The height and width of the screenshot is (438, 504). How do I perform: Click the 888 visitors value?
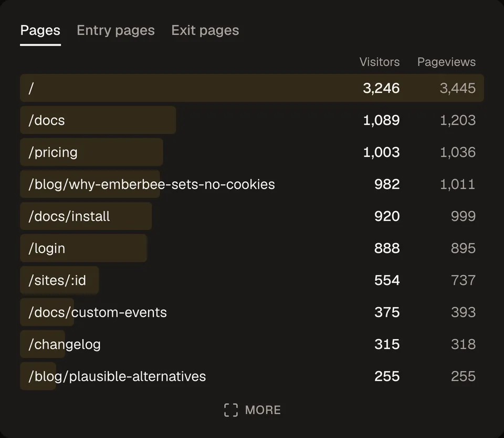point(387,248)
